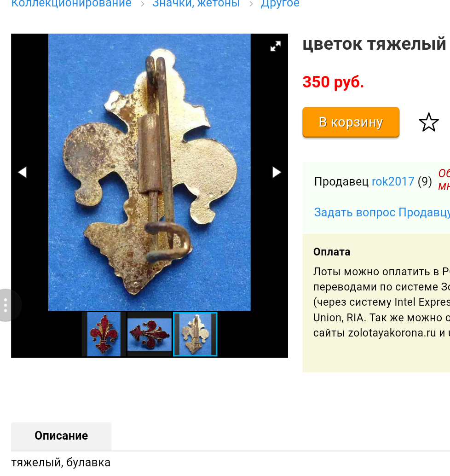
Task: Go to Значки, жетоны breadcrumb
Action: (196, 4)
